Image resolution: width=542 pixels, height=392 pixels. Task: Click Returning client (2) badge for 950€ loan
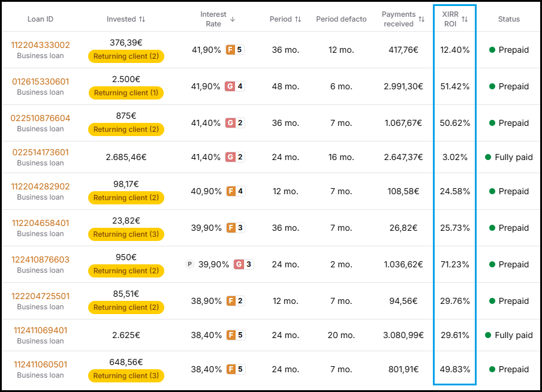126,271
